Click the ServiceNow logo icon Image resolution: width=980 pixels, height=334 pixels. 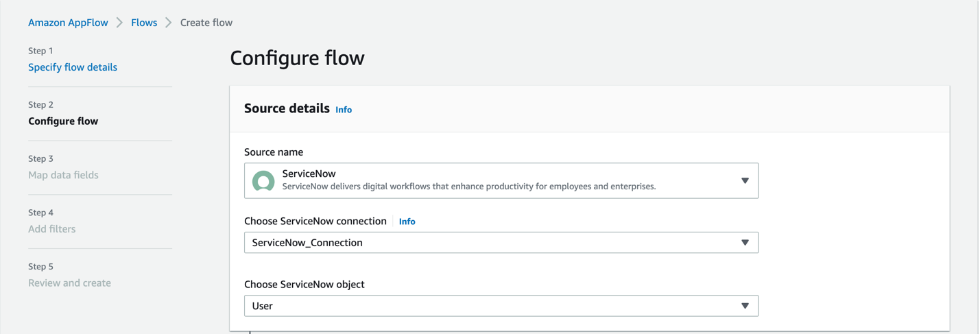pos(263,181)
